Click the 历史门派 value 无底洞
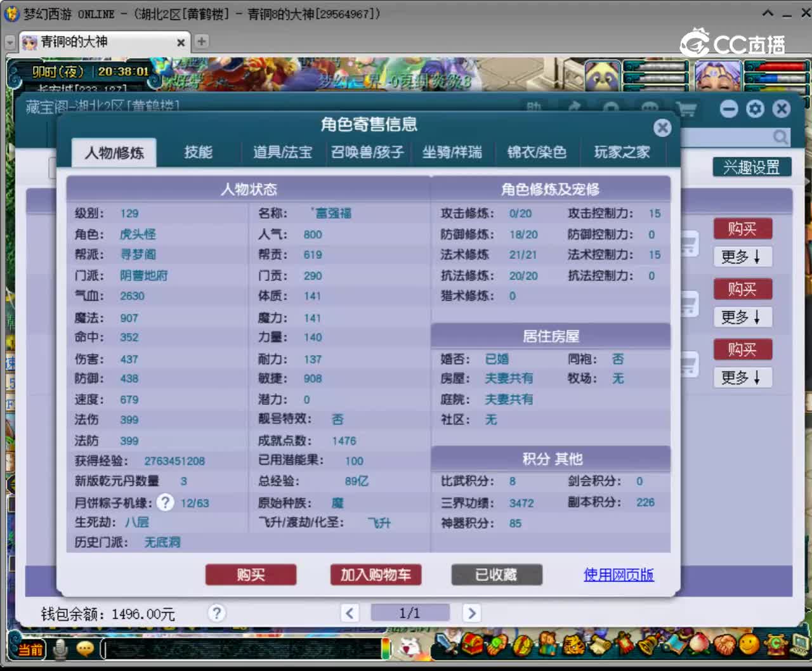 tap(162, 542)
